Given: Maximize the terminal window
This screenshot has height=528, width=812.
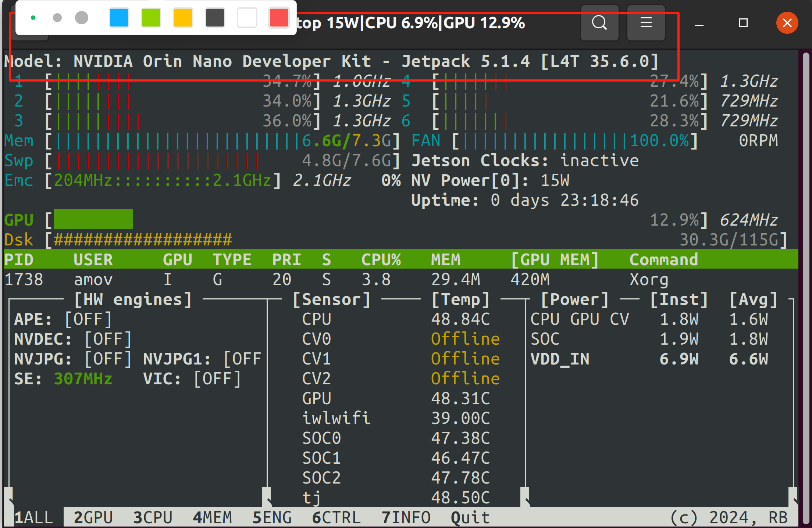Looking at the screenshot, I should 743,23.
